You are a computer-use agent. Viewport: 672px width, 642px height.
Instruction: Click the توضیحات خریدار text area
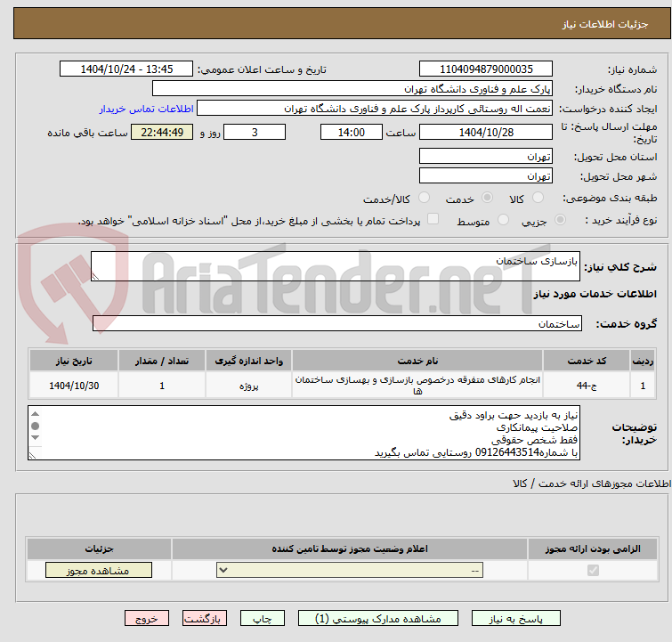click(304, 433)
